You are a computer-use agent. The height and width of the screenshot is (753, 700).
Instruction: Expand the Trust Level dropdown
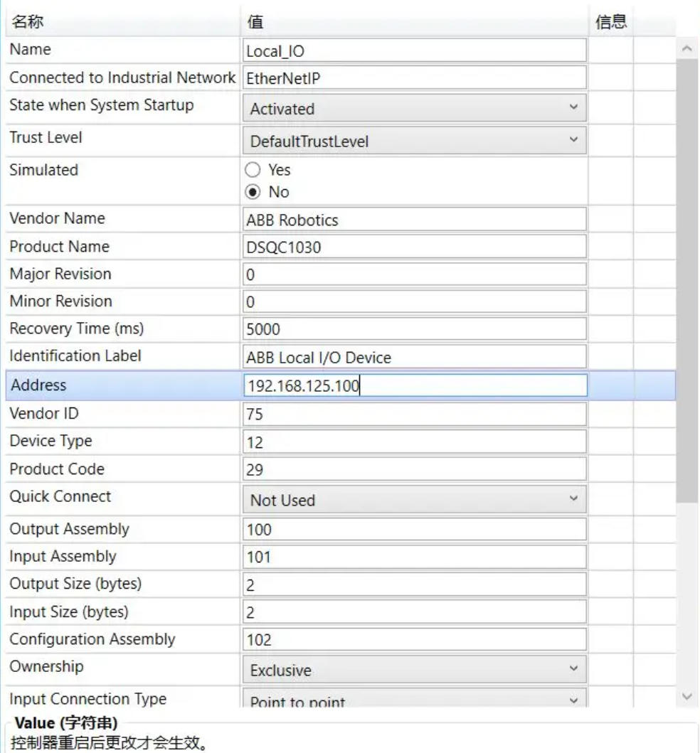[415, 141]
